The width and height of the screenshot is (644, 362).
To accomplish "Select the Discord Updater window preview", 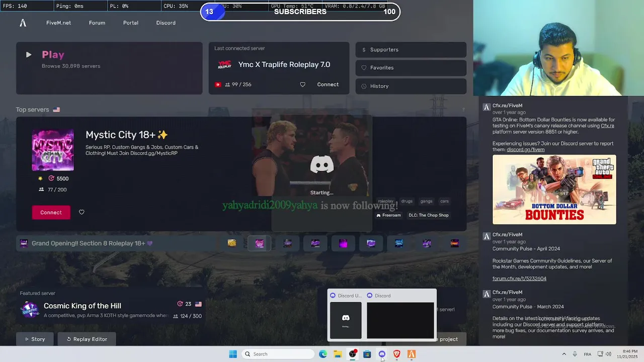I will point(346,320).
